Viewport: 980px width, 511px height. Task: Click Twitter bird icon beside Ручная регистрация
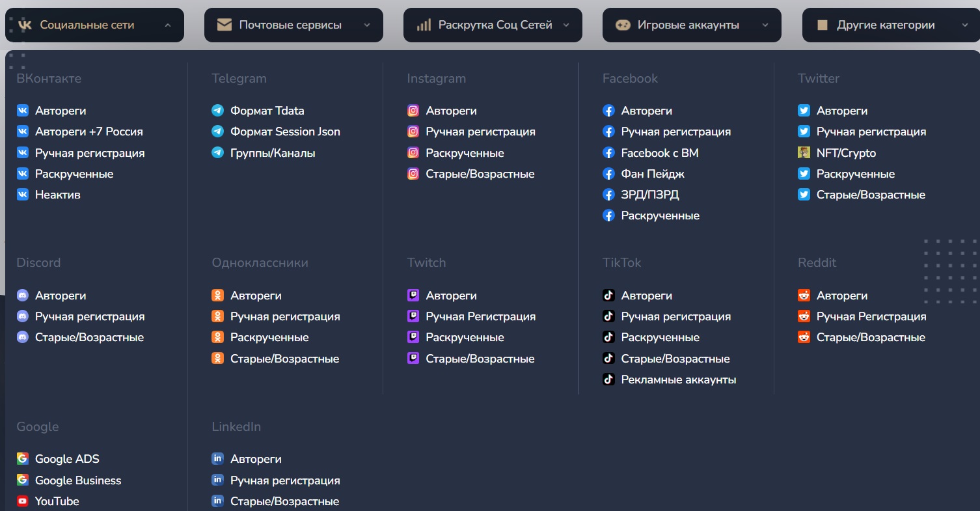coord(804,131)
